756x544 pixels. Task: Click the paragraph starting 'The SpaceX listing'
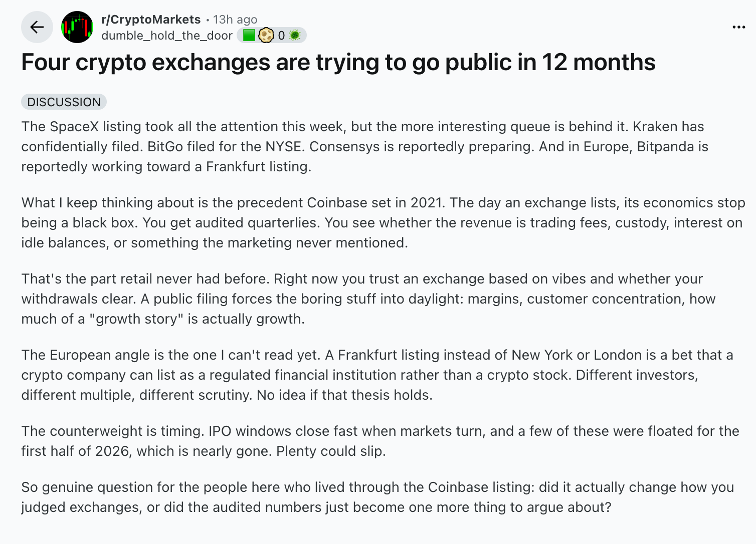click(365, 146)
